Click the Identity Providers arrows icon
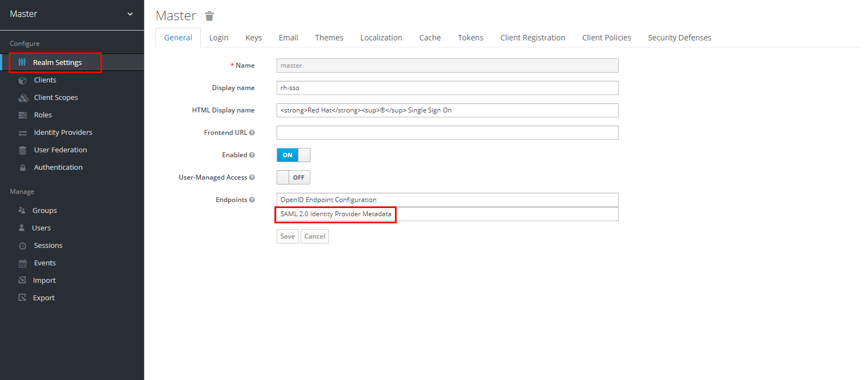The height and width of the screenshot is (380, 868). click(x=22, y=133)
